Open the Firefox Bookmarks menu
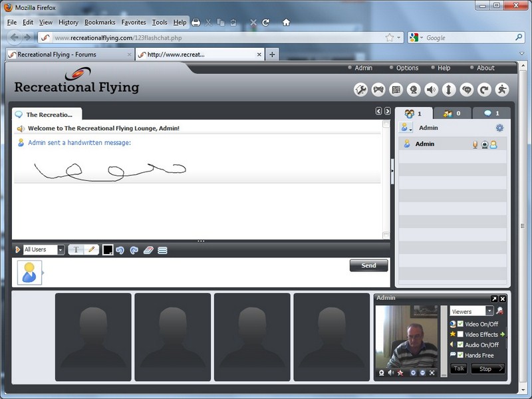 point(100,23)
